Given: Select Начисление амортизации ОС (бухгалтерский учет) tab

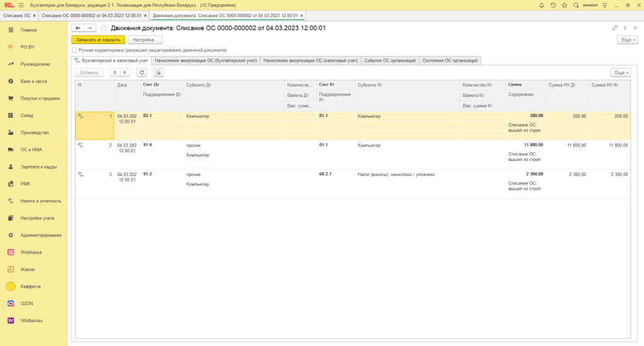Looking at the screenshot, I should point(206,61).
